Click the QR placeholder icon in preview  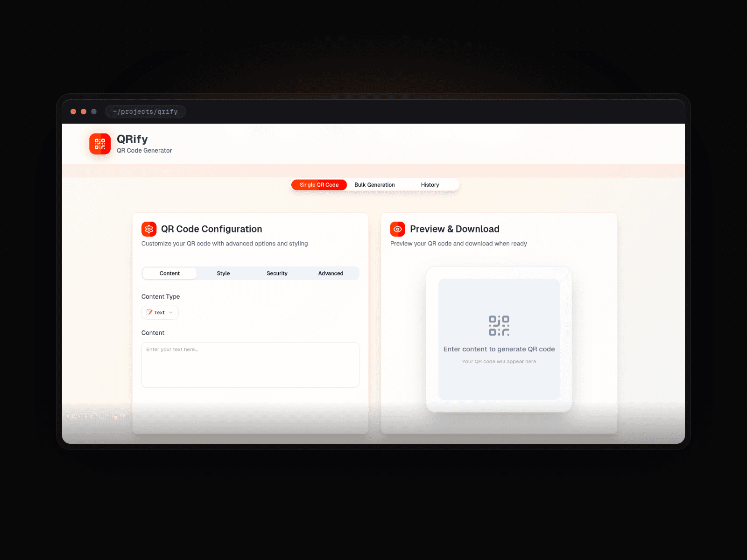(499, 326)
